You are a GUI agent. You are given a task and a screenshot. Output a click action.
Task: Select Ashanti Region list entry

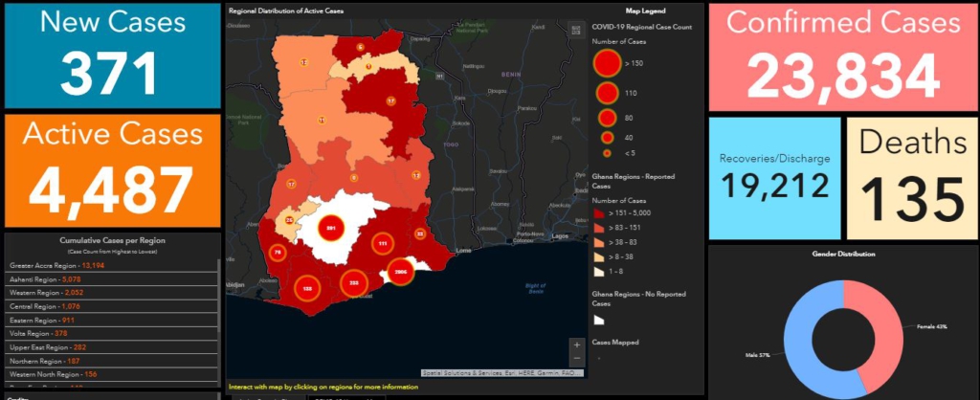pos(48,279)
